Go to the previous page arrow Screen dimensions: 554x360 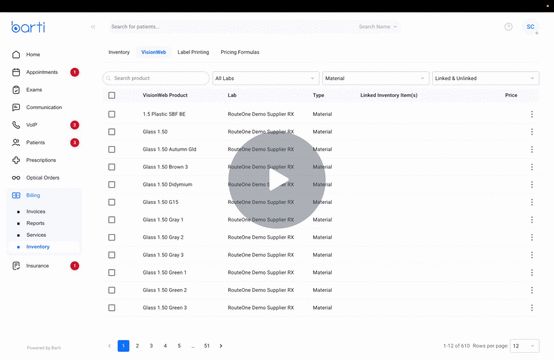click(110, 346)
